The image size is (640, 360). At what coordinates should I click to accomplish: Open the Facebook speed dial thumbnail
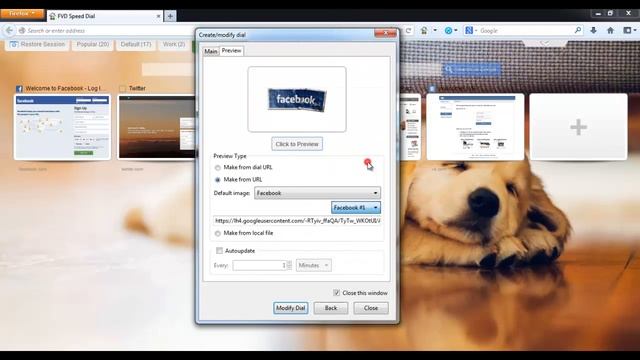pyautogui.click(x=62, y=127)
